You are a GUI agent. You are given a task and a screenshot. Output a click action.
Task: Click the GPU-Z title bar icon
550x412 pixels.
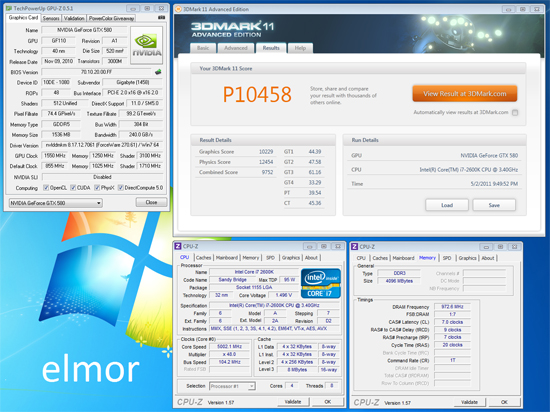coord(9,8)
